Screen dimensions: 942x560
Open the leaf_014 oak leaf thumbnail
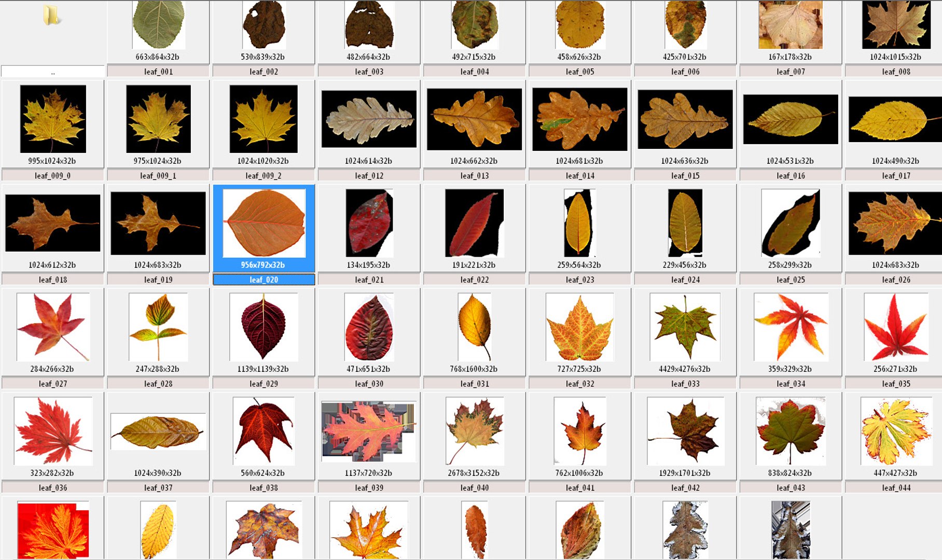pos(580,119)
